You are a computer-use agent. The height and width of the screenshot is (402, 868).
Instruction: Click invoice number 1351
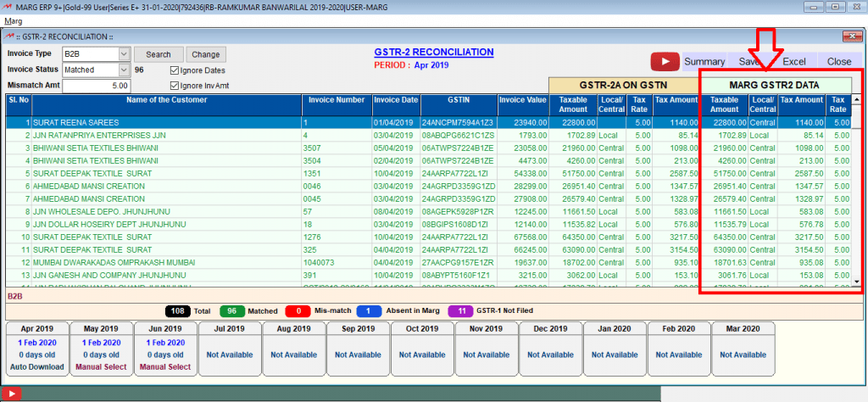311,173
